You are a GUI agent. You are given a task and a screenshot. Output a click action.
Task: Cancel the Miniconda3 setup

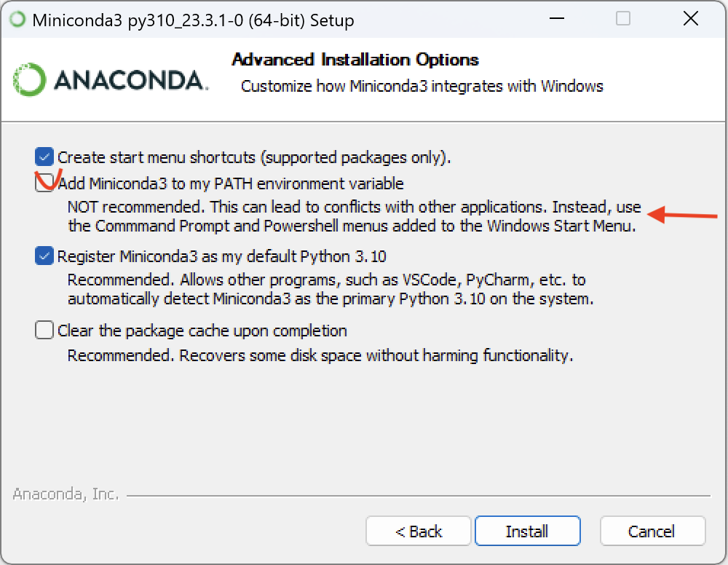pos(652,532)
